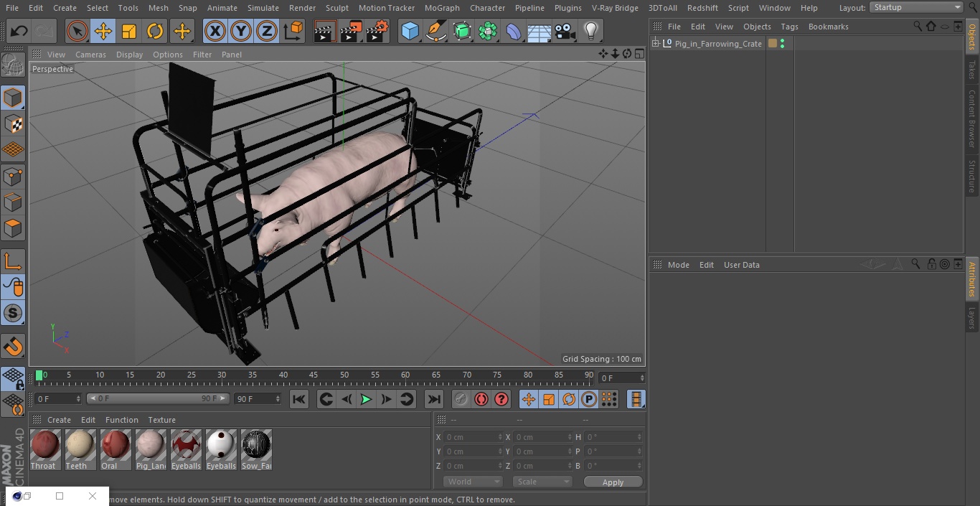Toggle the Position key recording
Screen dimensions: 980x506
point(529,399)
